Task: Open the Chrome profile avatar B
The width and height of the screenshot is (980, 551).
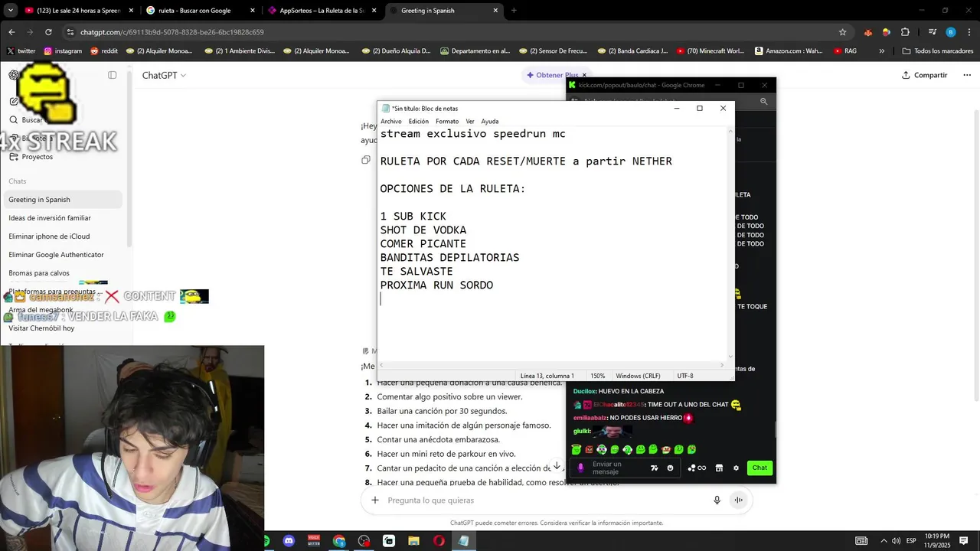Action: point(951,32)
